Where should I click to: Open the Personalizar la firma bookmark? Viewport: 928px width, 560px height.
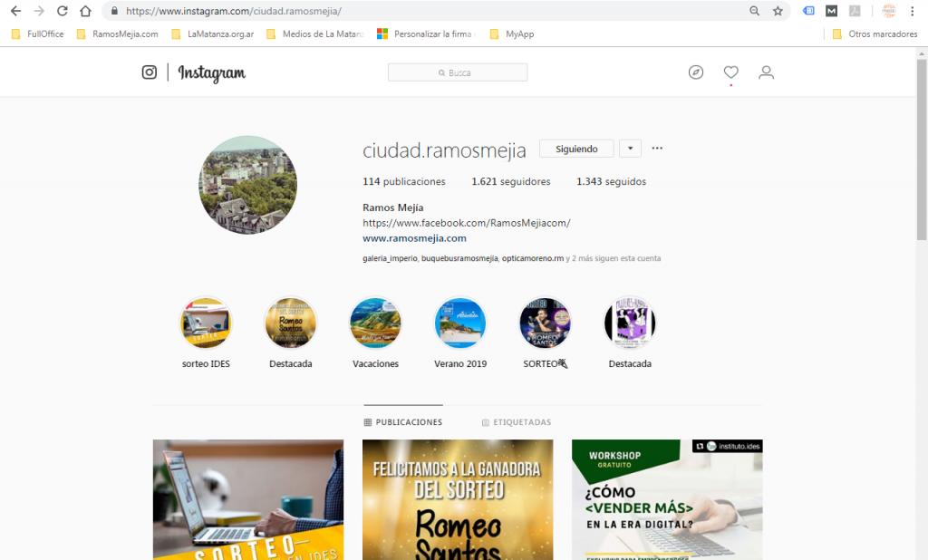coord(427,34)
